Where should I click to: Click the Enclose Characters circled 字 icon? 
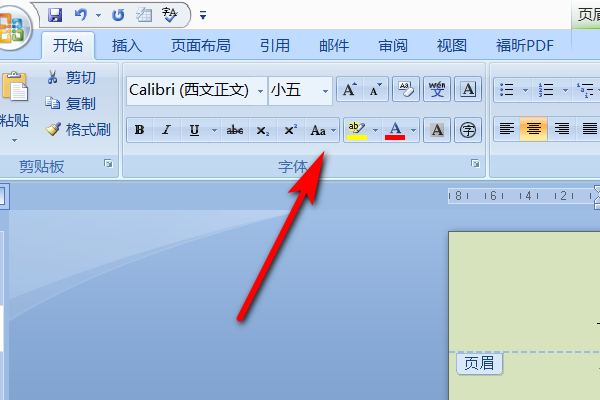click(x=468, y=131)
